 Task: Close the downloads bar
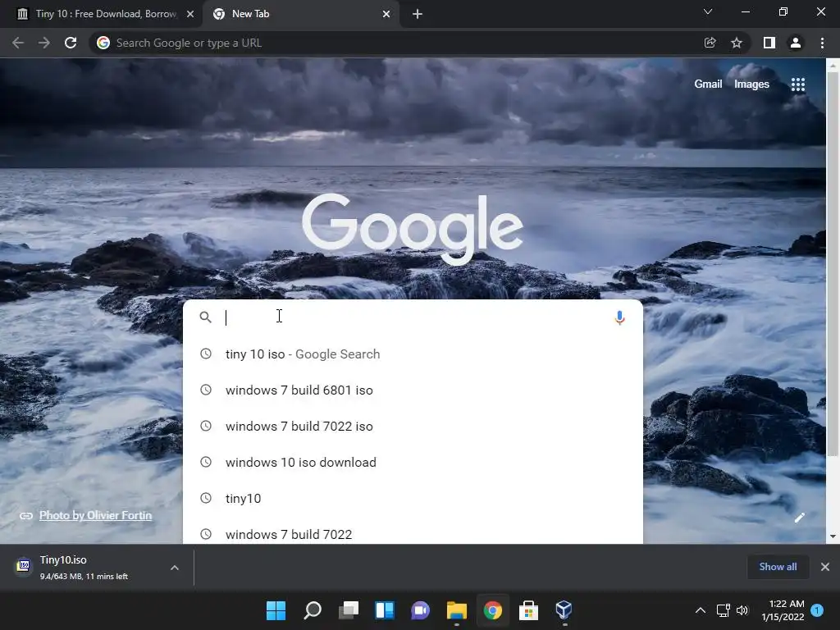click(x=825, y=567)
